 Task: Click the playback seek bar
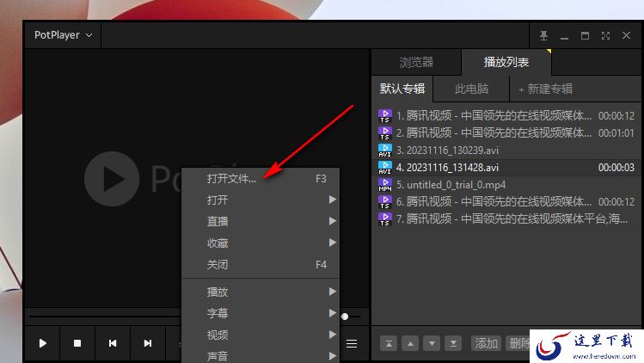pyautogui.click(x=105, y=317)
